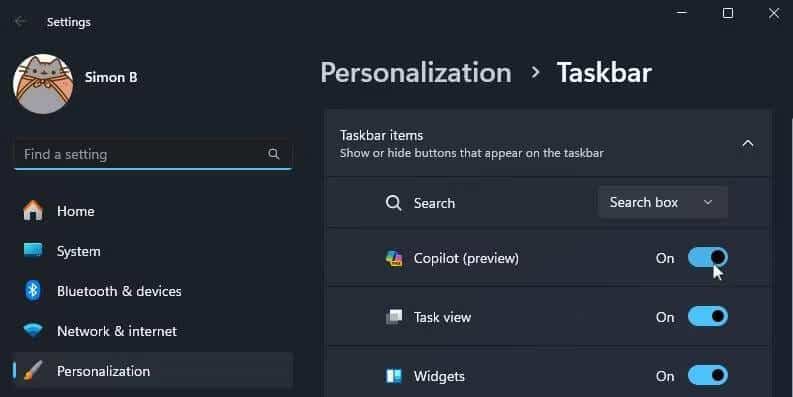This screenshot has height=397, width=793.
Task: Click the Widgets icon in taskbar items
Action: click(394, 376)
